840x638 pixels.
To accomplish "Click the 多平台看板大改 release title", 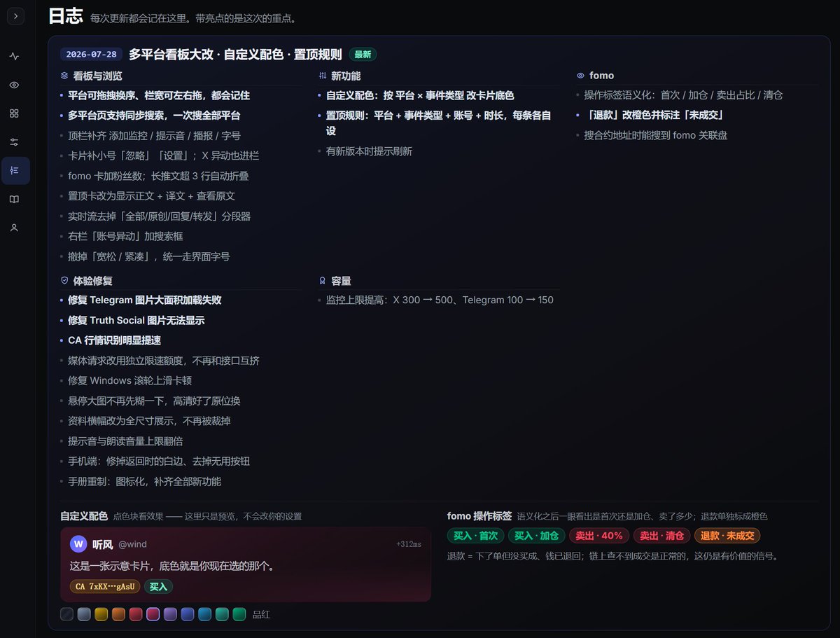I will (235, 55).
